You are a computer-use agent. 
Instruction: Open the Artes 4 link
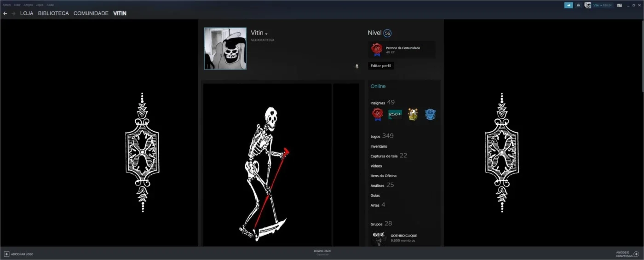tap(378, 205)
